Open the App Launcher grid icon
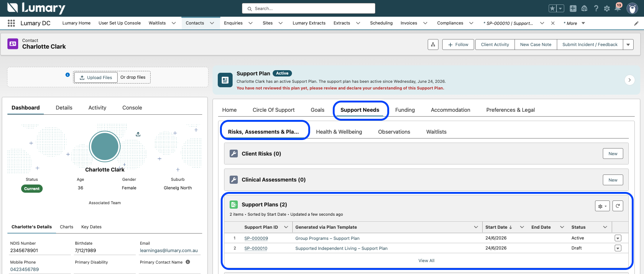 pos(11,23)
